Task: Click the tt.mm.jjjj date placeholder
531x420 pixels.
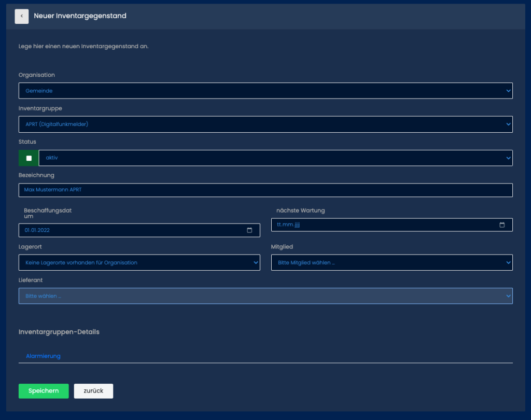Action: click(289, 225)
